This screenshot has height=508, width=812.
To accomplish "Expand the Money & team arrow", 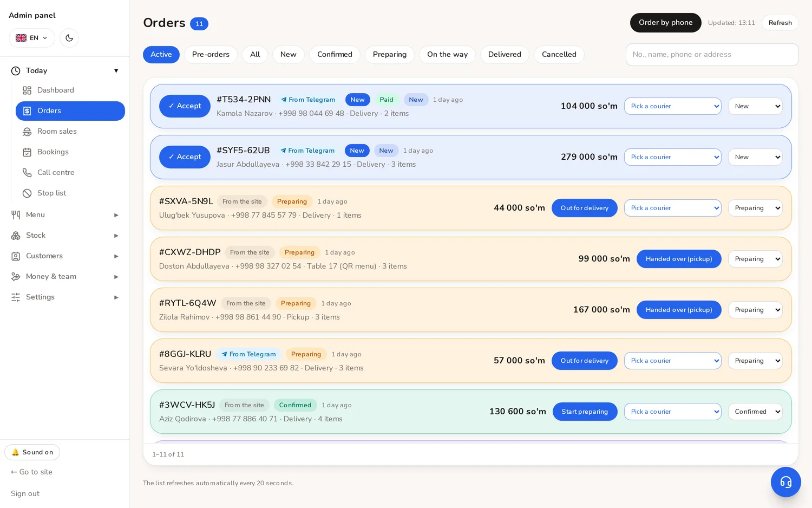I will pos(116,277).
